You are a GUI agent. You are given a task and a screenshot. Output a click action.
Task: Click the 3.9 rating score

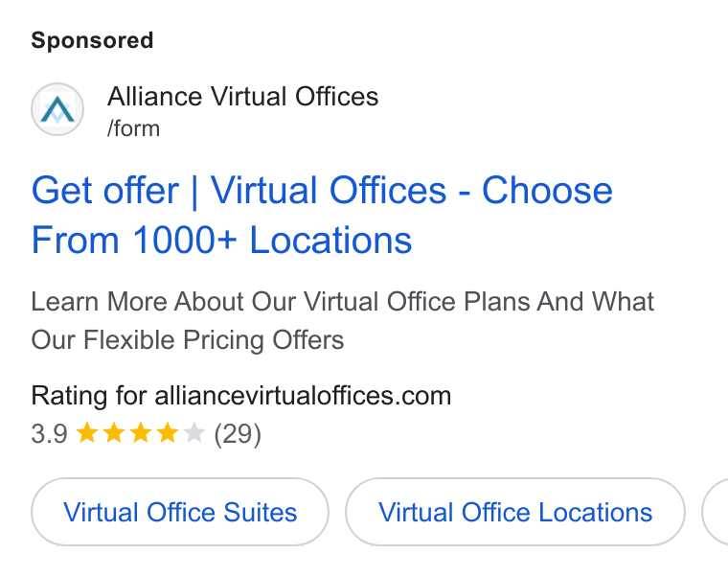(x=49, y=434)
